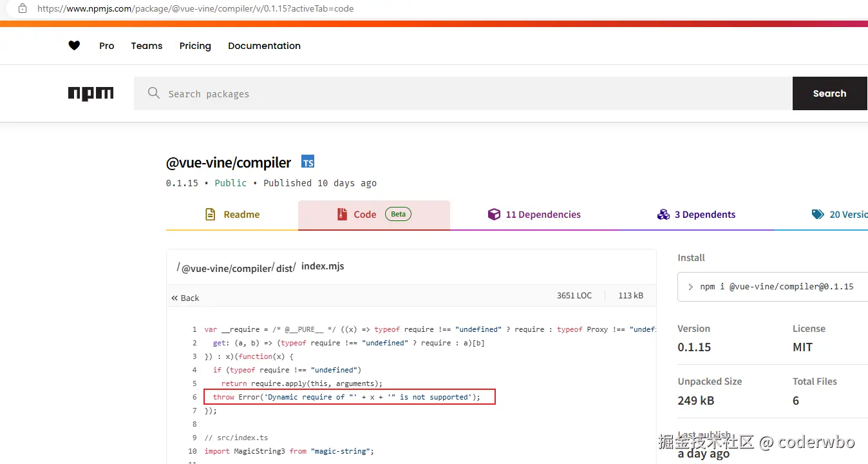Screen dimensions: 868x464
Task: Click Published 10 days ago text
Action: [x=320, y=183]
